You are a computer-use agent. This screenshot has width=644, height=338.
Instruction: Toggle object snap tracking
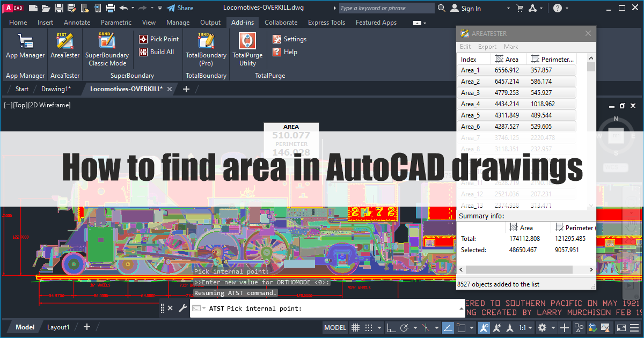pos(448,327)
